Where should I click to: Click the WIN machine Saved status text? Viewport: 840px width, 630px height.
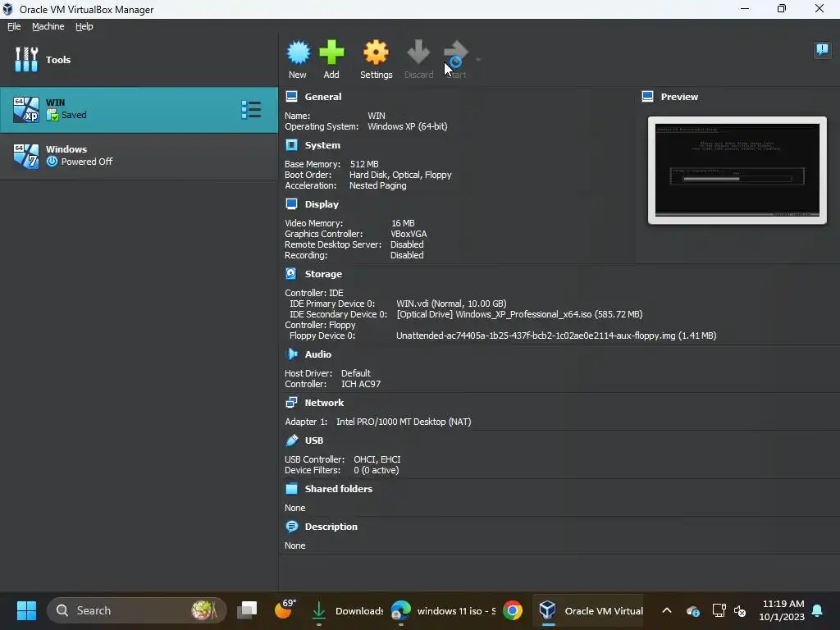(x=74, y=115)
